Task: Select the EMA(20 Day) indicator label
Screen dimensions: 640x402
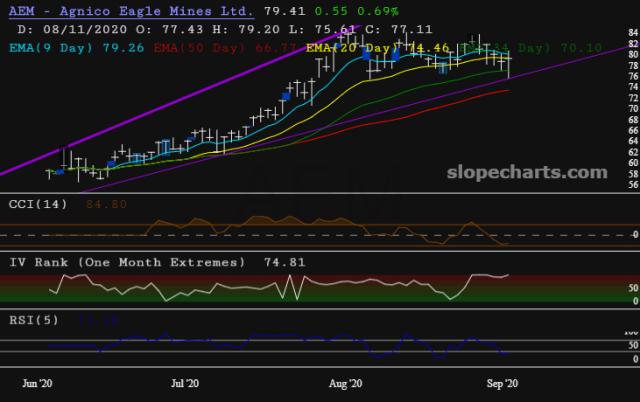Action: (378, 48)
